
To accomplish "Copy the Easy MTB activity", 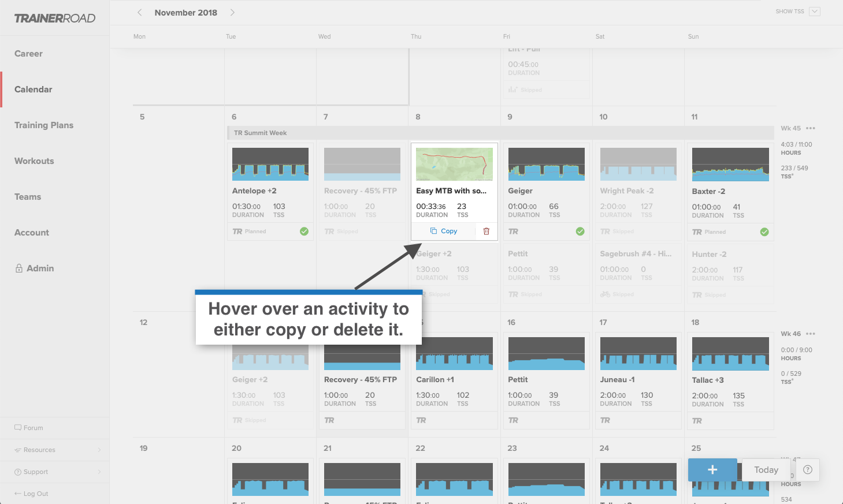I will click(x=444, y=231).
